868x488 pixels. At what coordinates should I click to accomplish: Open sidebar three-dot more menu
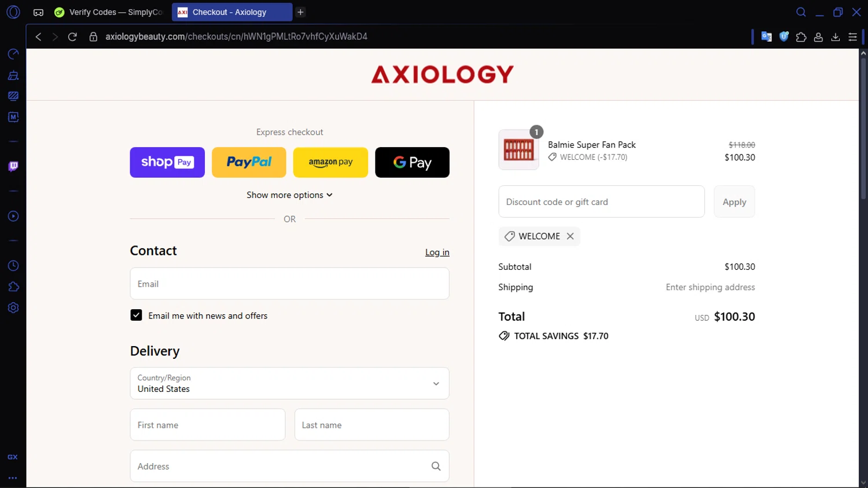pos(13,478)
